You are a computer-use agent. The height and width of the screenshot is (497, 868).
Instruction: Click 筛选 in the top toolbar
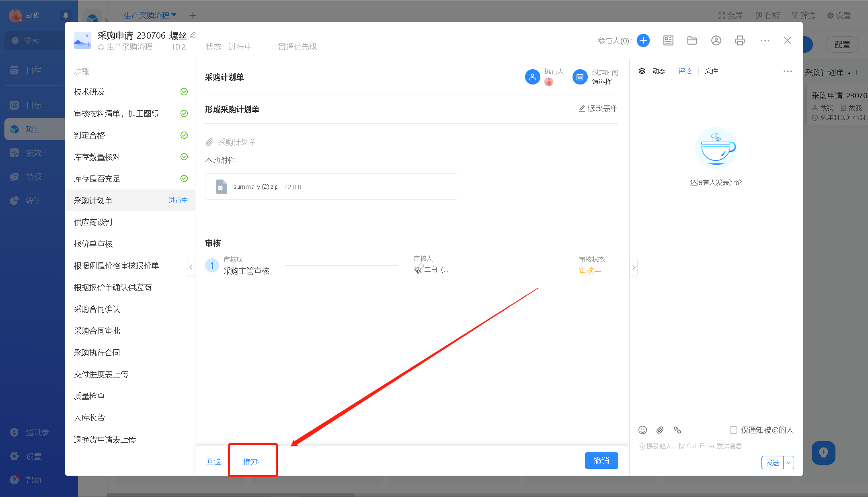[803, 15]
